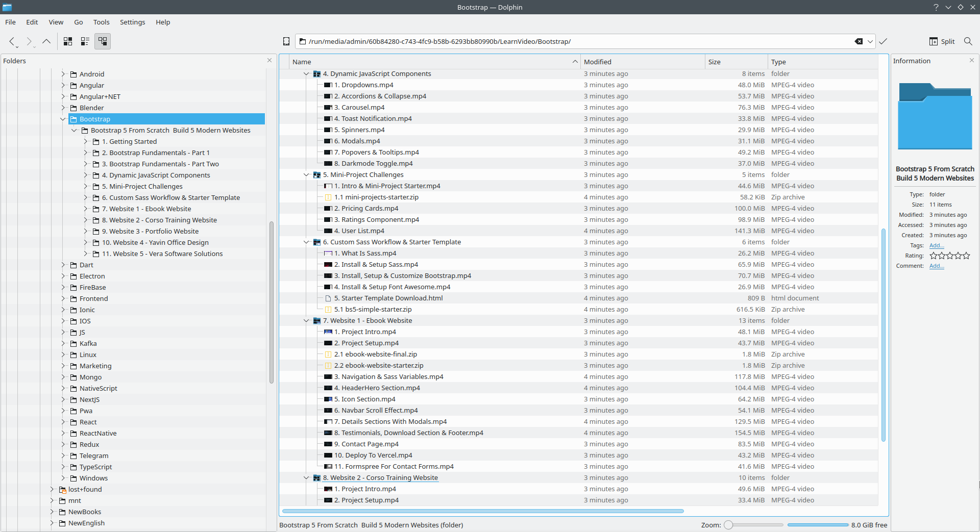
Task: Toggle the Details view mode button
Action: [103, 41]
